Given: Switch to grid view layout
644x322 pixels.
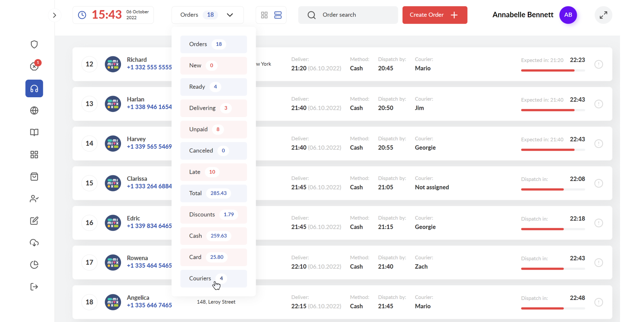Looking at the screenshot, I should click(264, 15).
